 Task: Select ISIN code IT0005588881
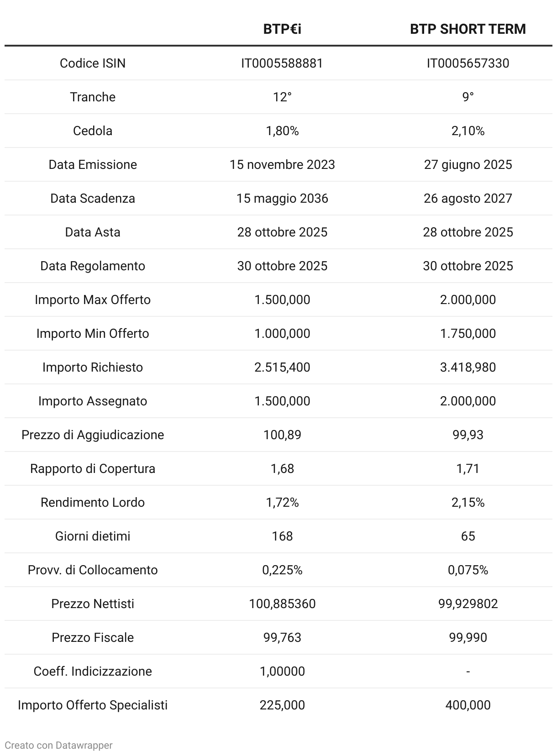(x=282, y=63)
